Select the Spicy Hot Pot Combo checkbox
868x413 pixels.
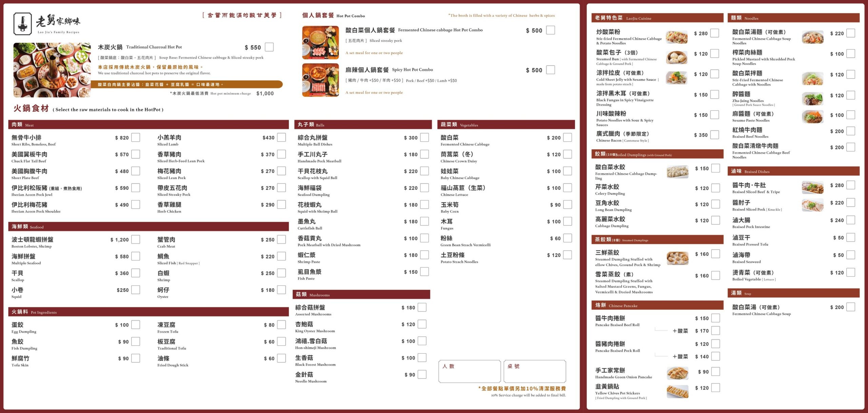[551, 70]
